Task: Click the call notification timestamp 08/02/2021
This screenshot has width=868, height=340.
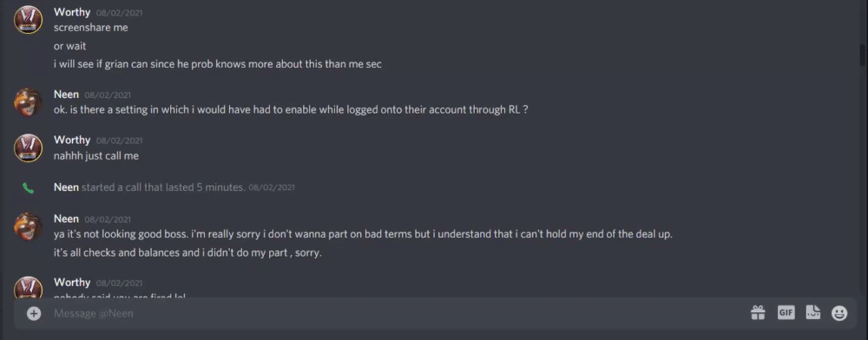Action: pyautogui.click(x=271, y=188)
